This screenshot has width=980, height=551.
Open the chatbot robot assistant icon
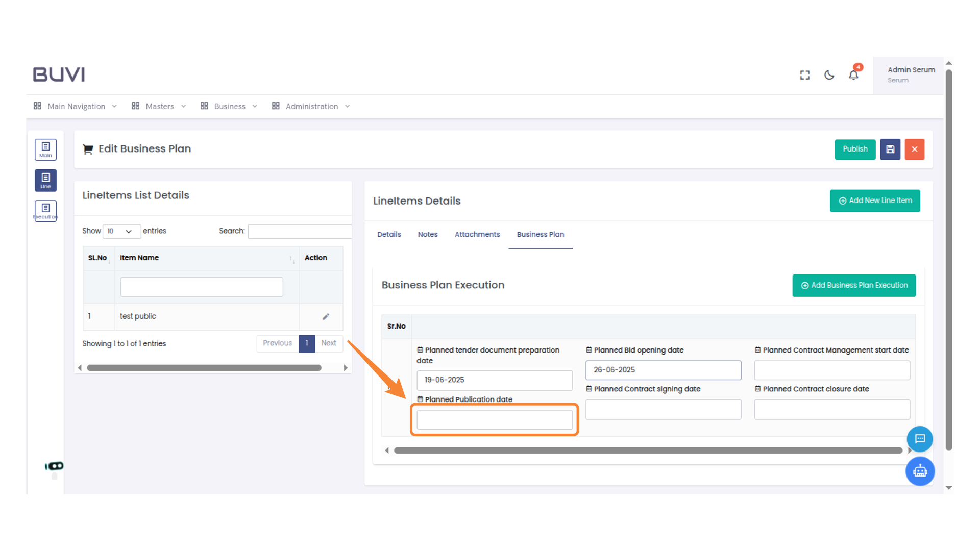(920, 471)
